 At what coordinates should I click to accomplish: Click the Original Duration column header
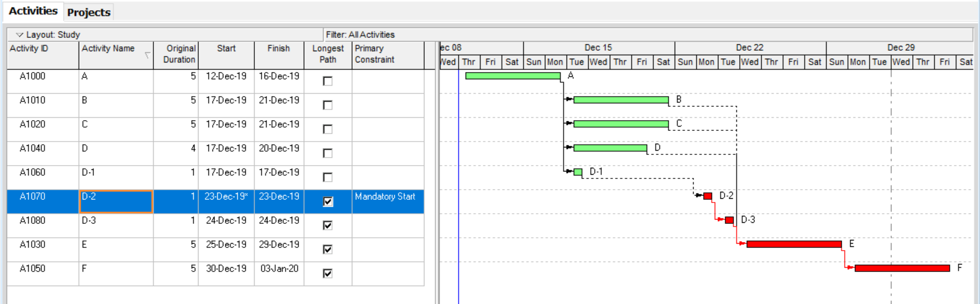click(176, 54)
